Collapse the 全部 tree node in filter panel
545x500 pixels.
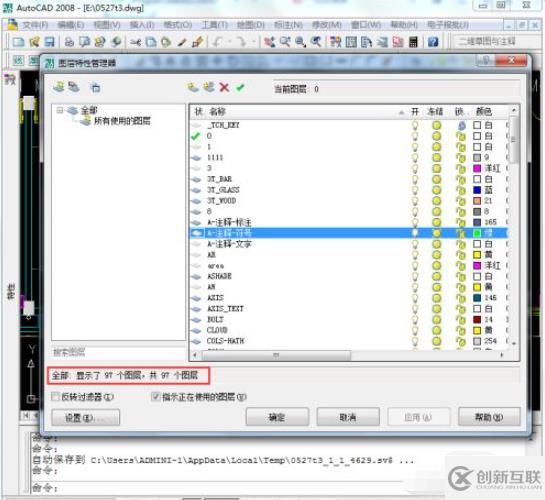(x=60, y=110)
